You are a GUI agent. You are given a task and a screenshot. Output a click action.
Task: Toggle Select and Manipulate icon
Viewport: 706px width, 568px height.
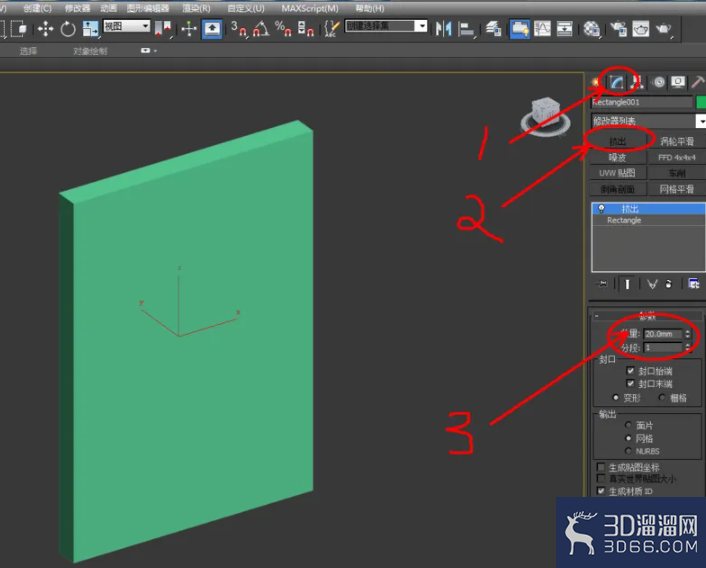pyautogui.click(x=189, y=29)
